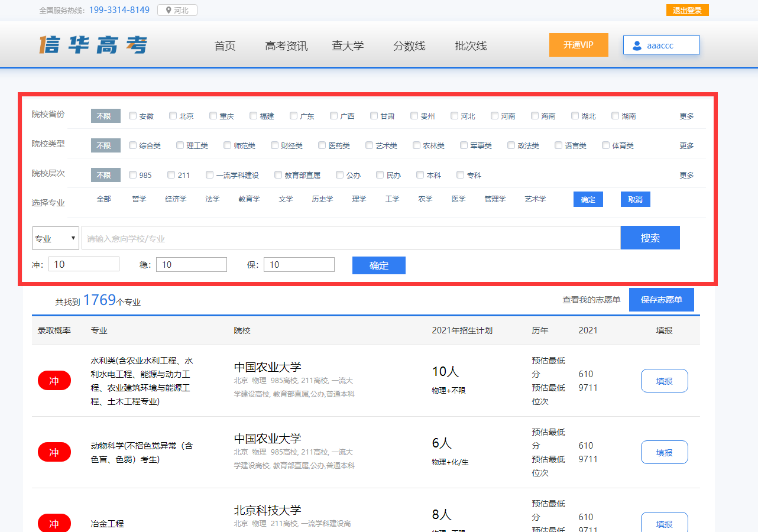Pick the 医学 major category
The height and width of the screenshot is (532, 758).
click(458, 199)
